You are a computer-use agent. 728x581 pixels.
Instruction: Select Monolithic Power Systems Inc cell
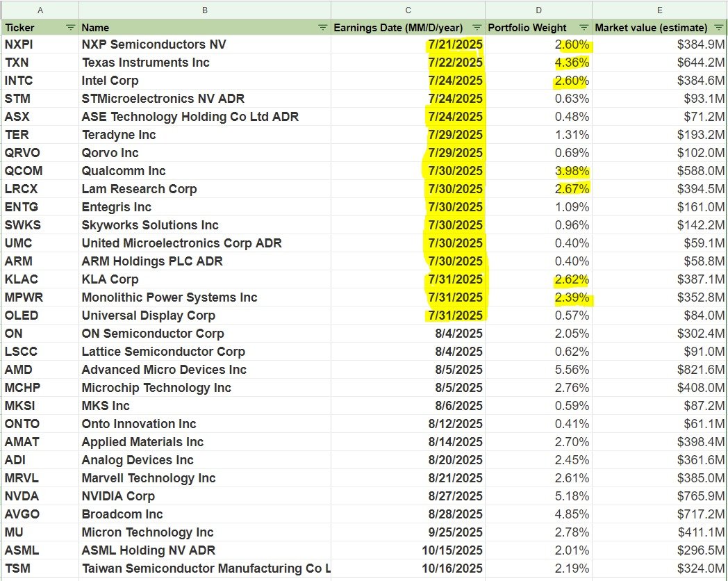205,298
